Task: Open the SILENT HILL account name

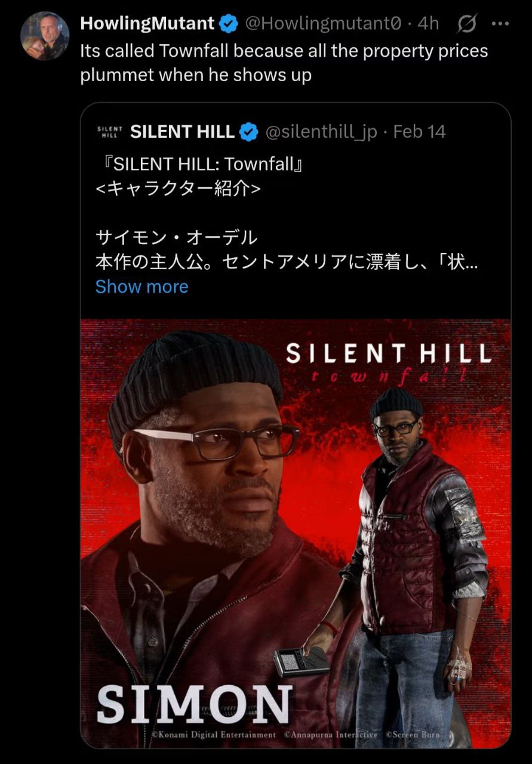Action: (x=182, y=132)
